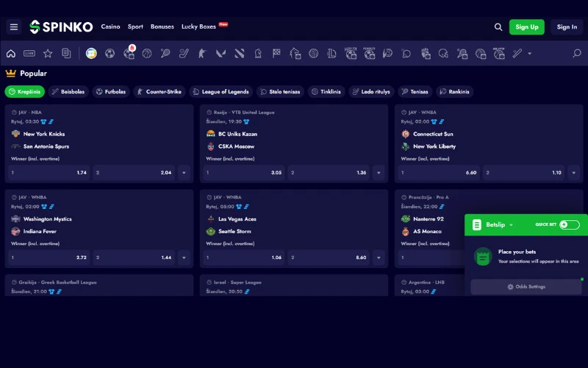The height and width of the screenshot is (368, 588).
Task: Switch to the Counter-Strike tab
Action: point(159,91)
